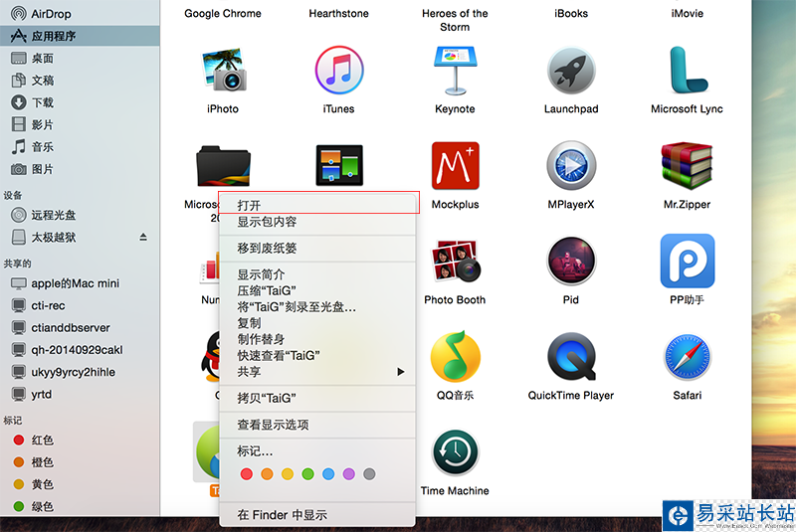Screen dimensions: 796x532
Task: Select 查看显示选项 menu item
Action: click(x=317, y=425)
